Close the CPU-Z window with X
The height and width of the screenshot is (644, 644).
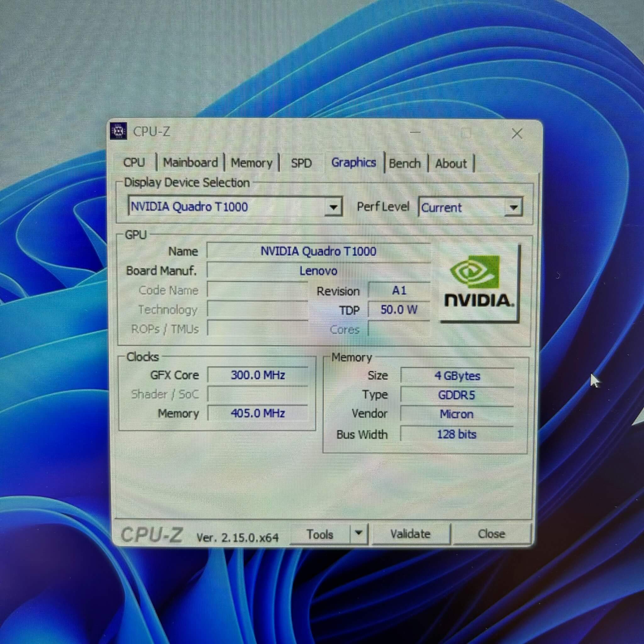(x=517, y=134)
